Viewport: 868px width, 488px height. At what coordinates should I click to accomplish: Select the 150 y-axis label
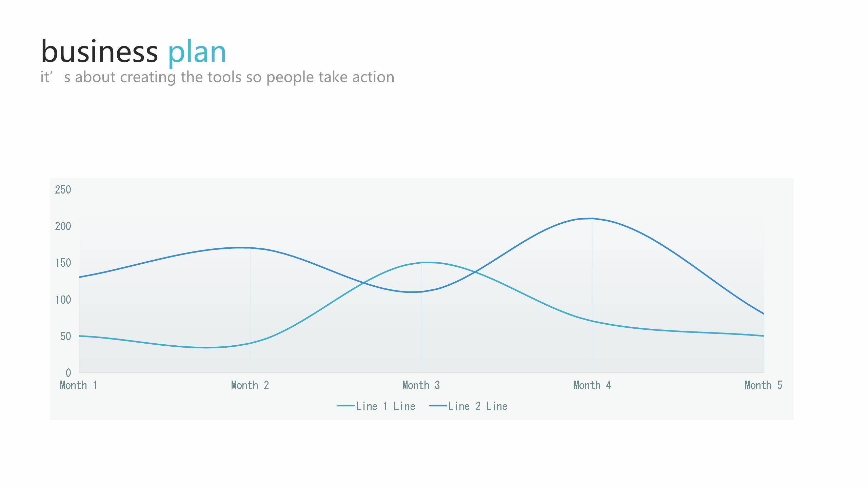point(63,263)
